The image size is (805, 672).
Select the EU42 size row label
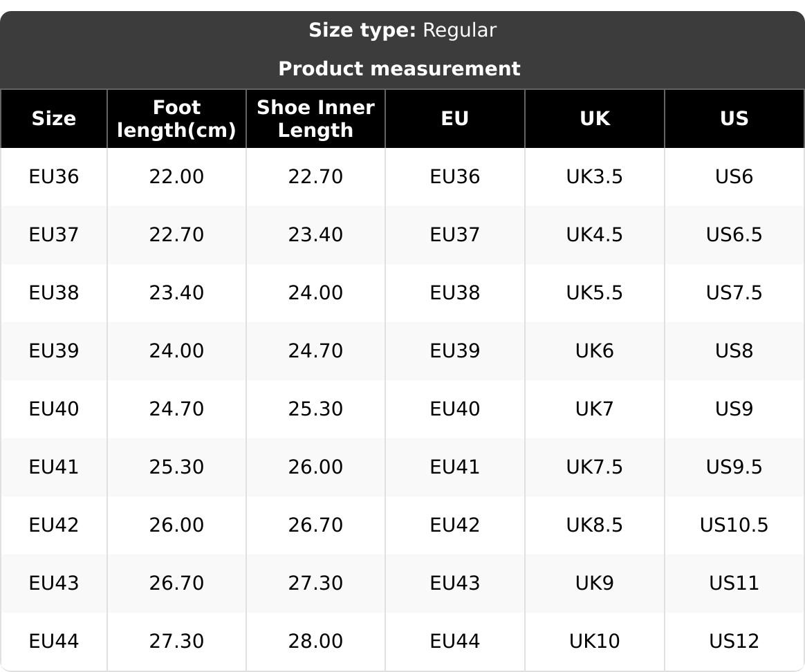click(54, 525)
